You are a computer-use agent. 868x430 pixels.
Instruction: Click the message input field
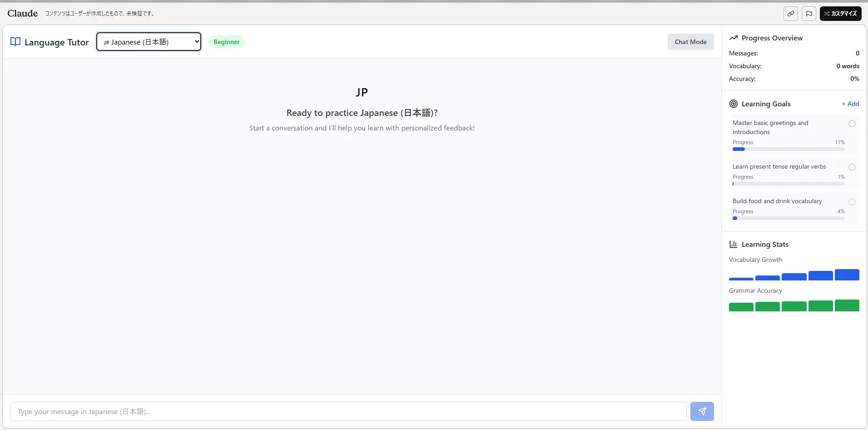[348, 411]
